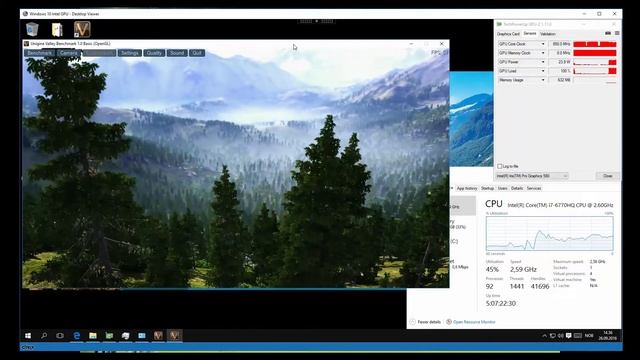640x360 pixels.
Task: Launch Microsoft Edge from taskbar
Action: (x=76, y=336)
